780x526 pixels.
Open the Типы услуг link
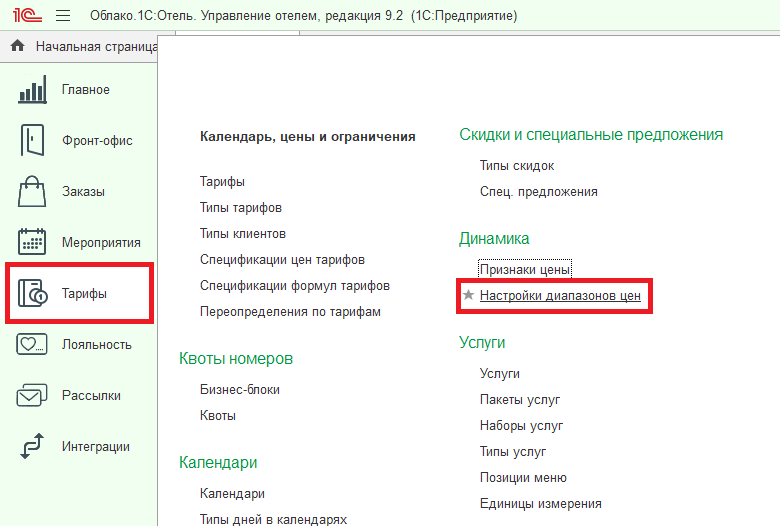coord(513,451)
